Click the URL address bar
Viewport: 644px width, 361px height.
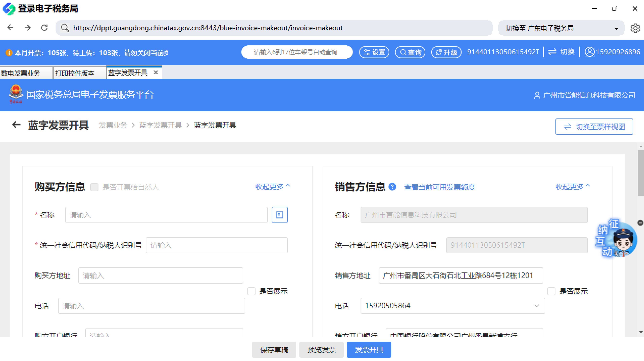point(274,28)
